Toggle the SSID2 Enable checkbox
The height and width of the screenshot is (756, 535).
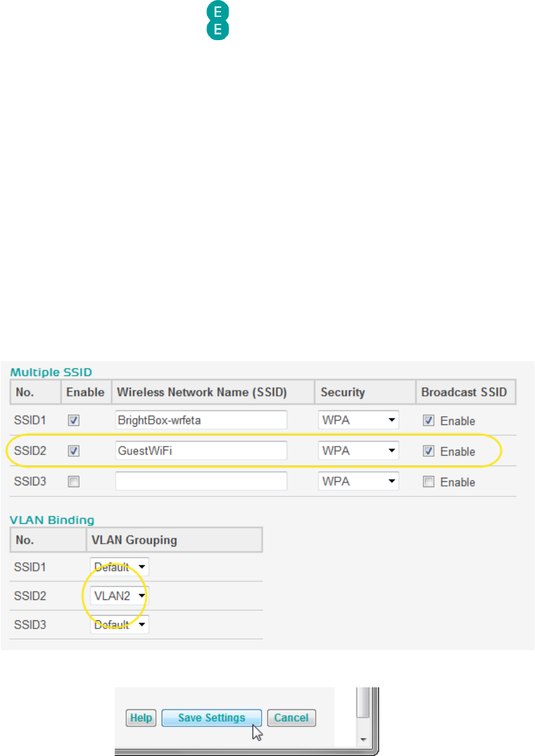74,451
